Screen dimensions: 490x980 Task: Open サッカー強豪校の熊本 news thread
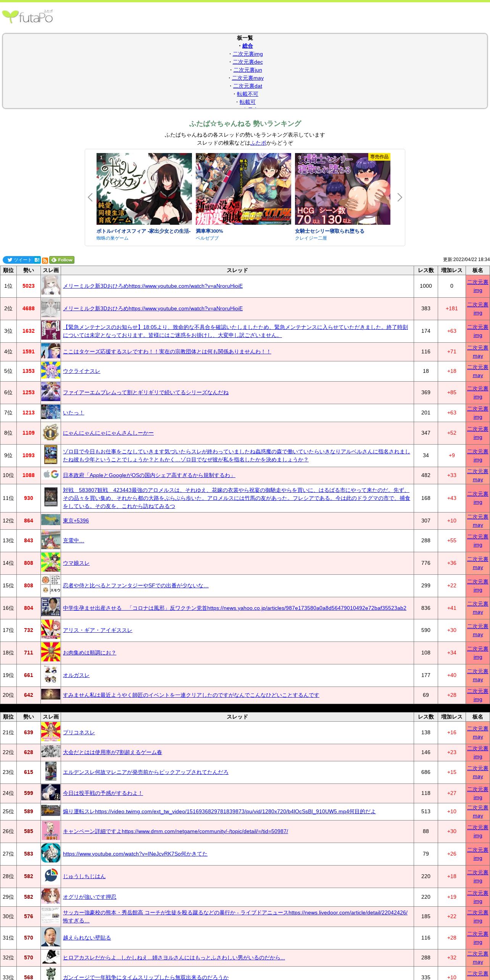(235, 917)
